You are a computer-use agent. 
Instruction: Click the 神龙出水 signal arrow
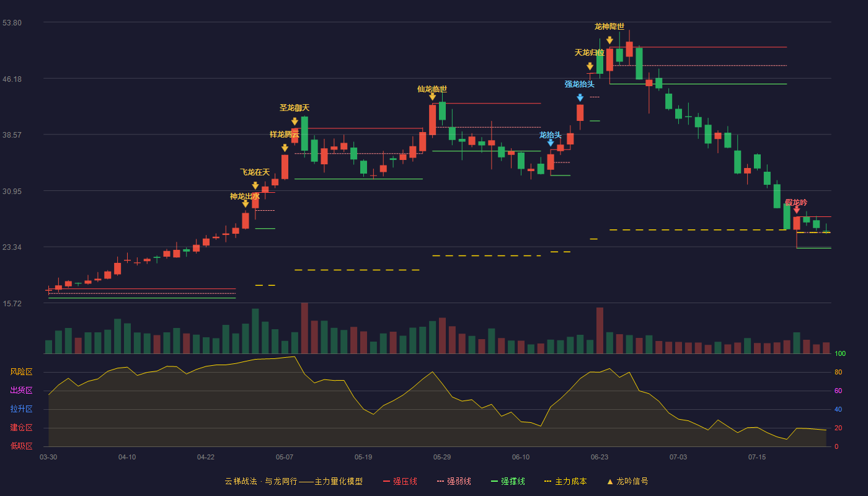pyautogui.click(x=246, y=204)
